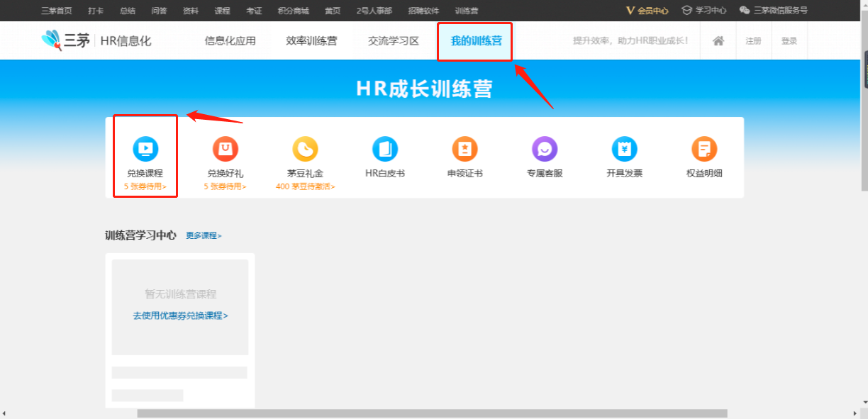
Task: Open 2号人事部 in top bar
Action: (374, 11)
